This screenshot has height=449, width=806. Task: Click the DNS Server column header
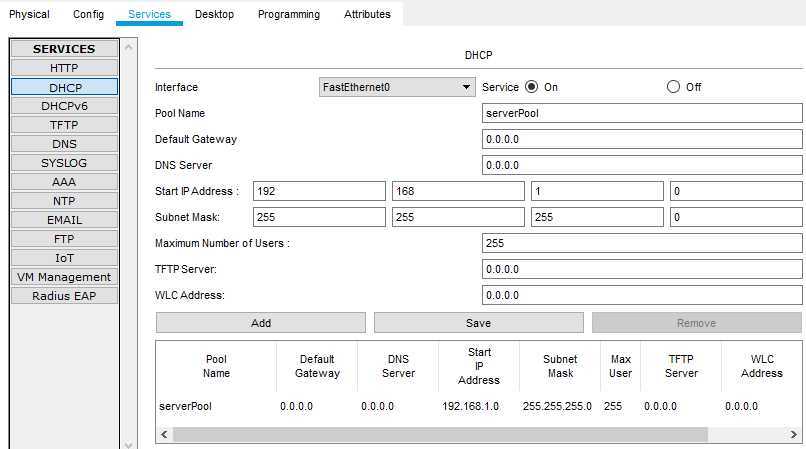pyautogui.click(x=398, y=366)
